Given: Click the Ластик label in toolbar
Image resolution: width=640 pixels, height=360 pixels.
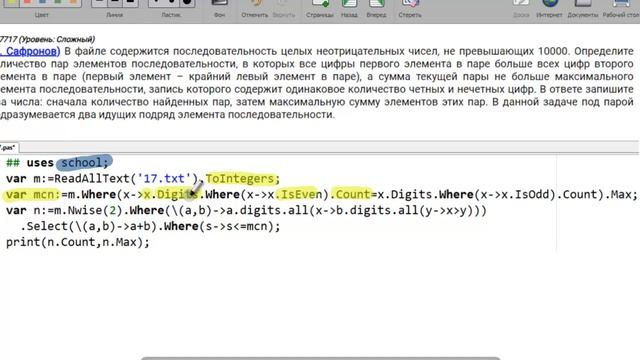Looking at the screenshot, I should click(x=171, y=15).
